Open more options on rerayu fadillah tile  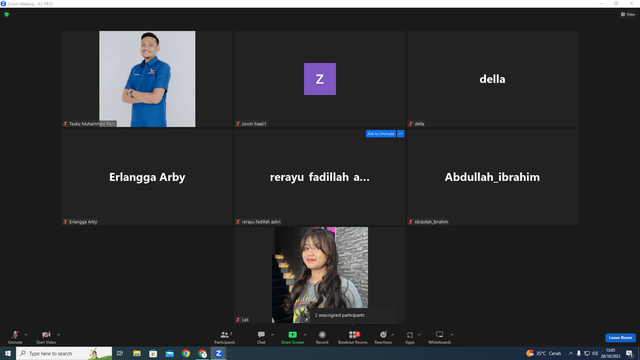[400, 133]
